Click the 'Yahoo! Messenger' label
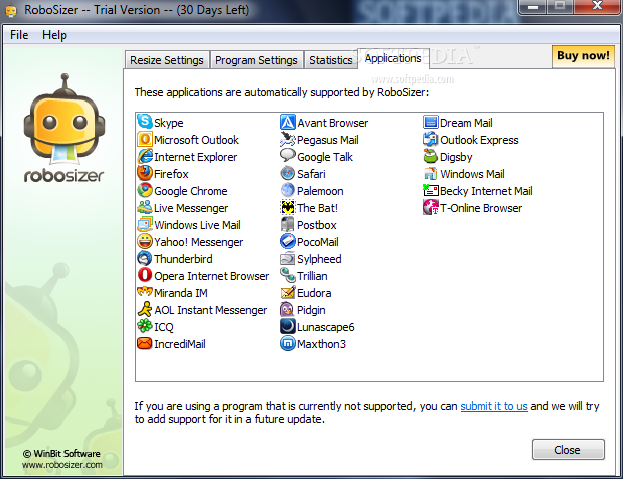This screenshot has width=623, height=479. click(199, 242)
